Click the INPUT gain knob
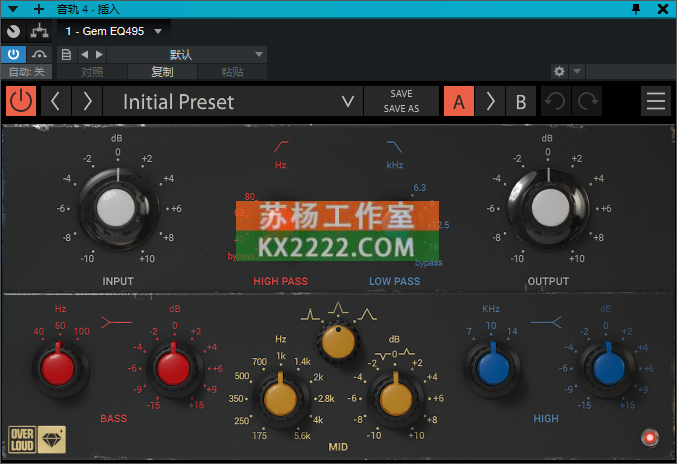Image resolution: width=677 pixels, height=464 pixels. coord(117,208)
